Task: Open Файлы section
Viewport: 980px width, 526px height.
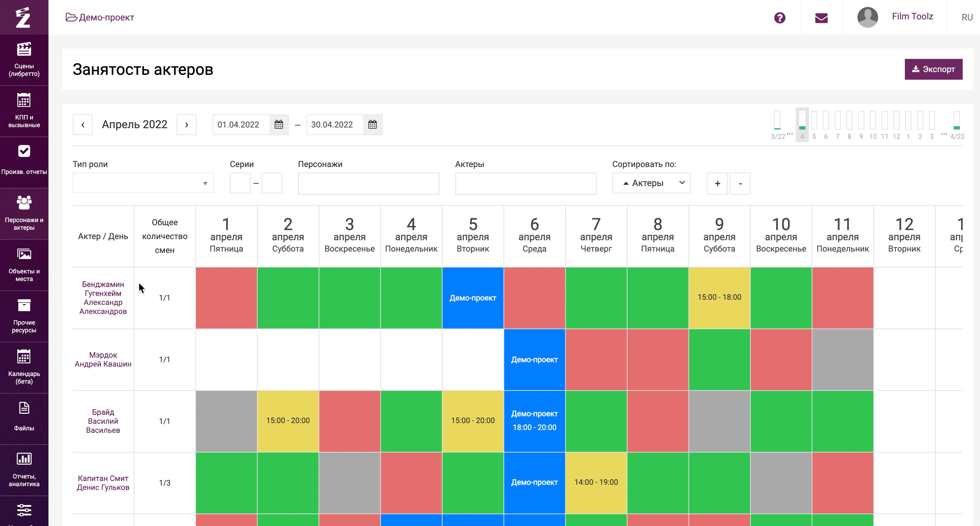Action: (24, 419)
